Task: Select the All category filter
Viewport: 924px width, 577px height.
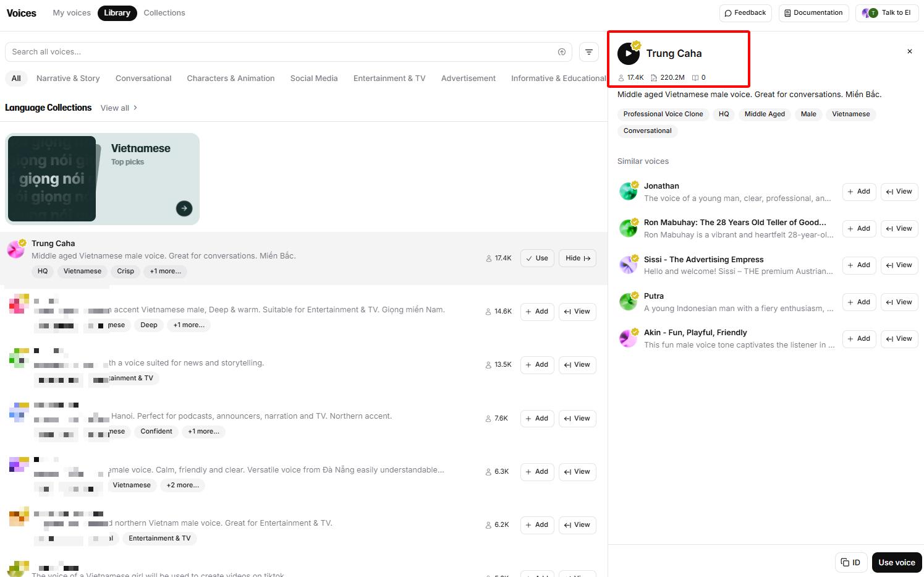Action: pyautogui.click(x=16, y=79)
